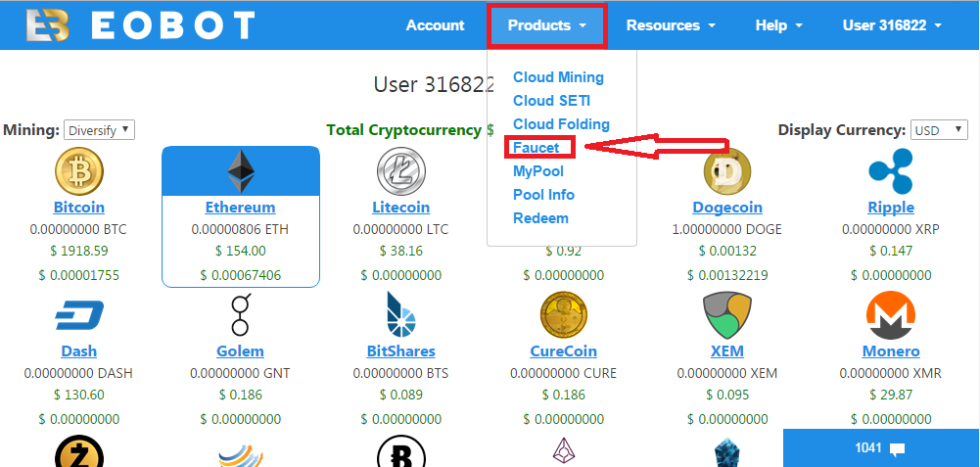Go to the Account page

coord(435,25)
